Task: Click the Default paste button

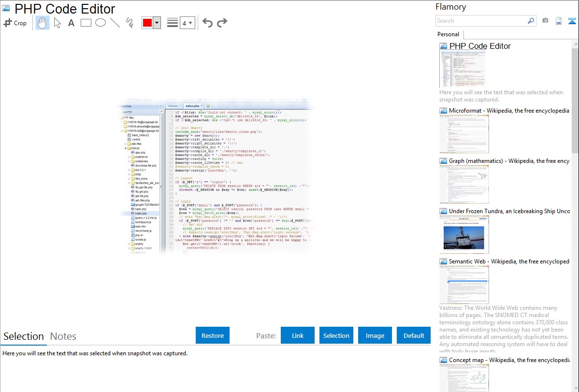Action: point(414,335)
